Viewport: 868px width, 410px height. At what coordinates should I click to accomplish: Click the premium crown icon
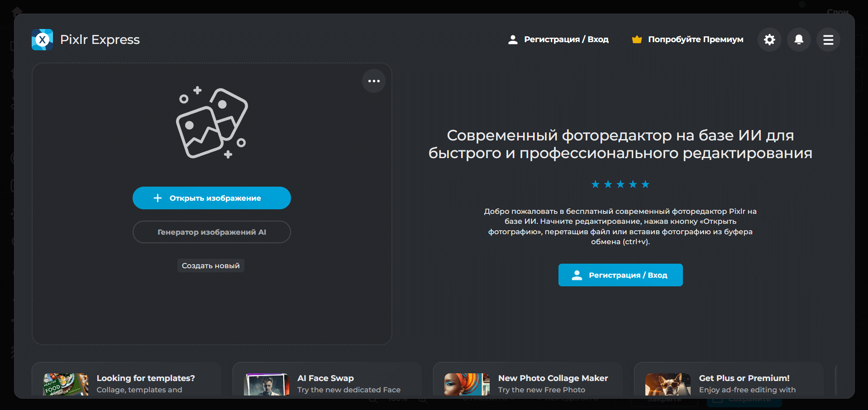point(637,39)
